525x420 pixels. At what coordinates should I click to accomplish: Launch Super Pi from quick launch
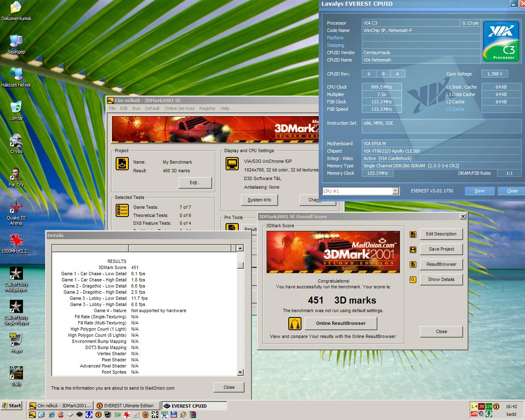point(164,415)
